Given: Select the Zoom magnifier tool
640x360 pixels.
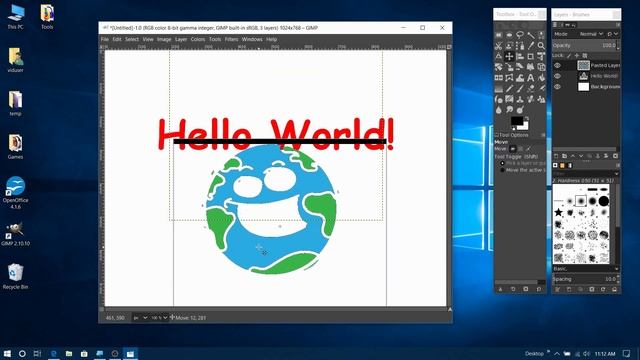Looking at the screenshot, I should (x=541, y=46).
